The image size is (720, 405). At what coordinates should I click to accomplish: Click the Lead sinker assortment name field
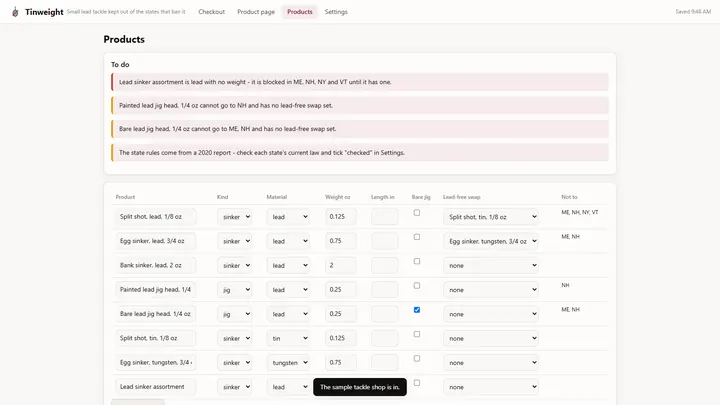[x=156, y=387]
